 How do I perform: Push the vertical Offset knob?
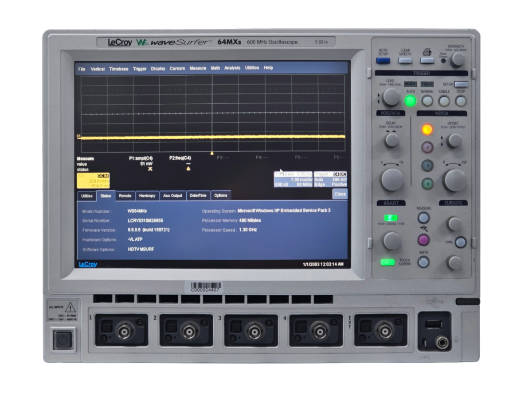[x=454, y=141]
